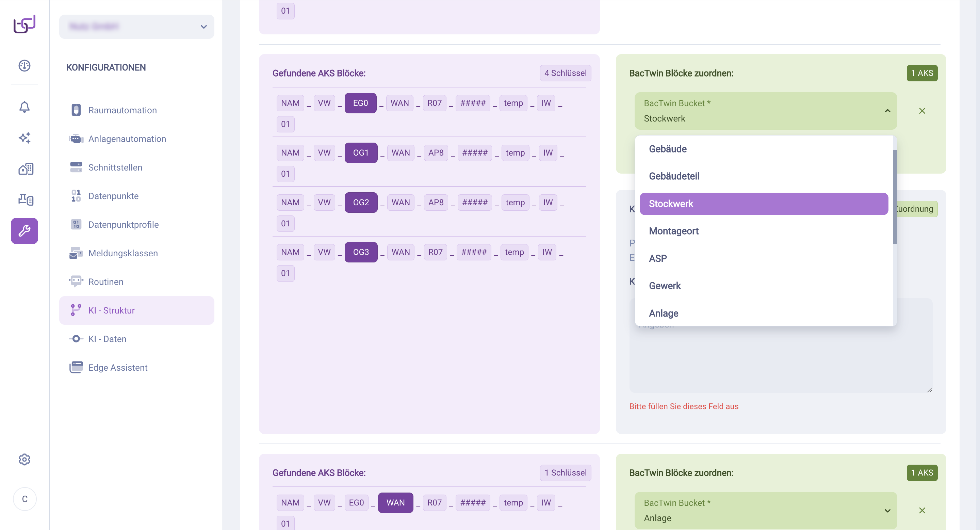Select Gebäudeteil option in dropdown list
980x530 pixels.
click(x=674, y=176)
